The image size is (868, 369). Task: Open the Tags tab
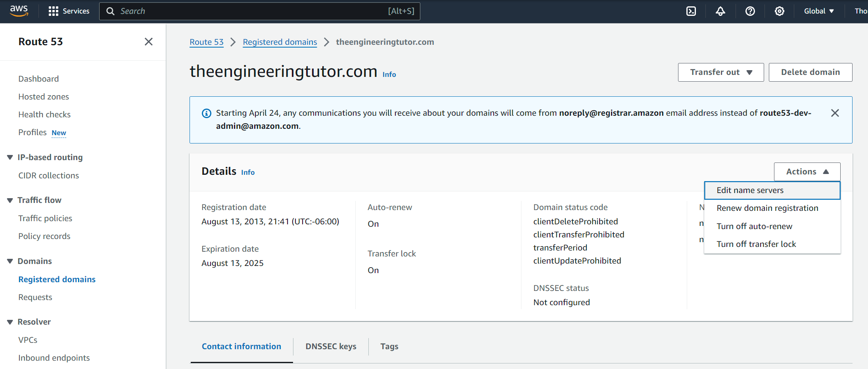(x=389, y=346)
